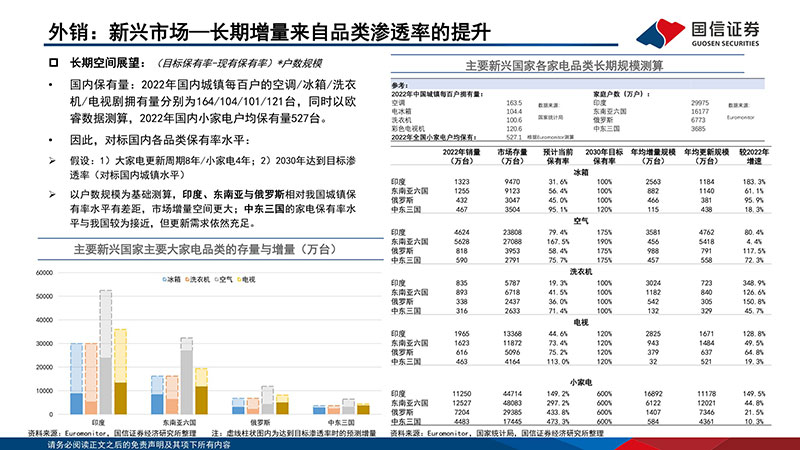Viewport: 800px width, 450px height.
Task: Click the 空气 section heading in table
Action: (581, 221)
